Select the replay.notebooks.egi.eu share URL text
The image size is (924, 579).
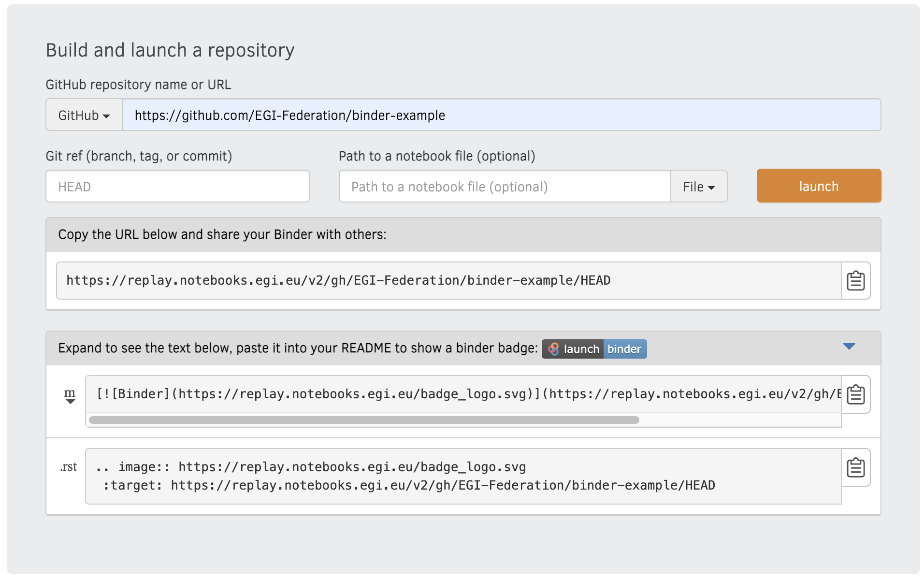[x=338, y=281]
